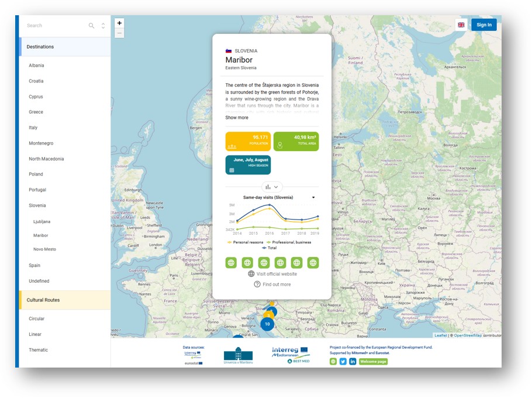This screenshot has height=398, width=532.
Task: Open Croatia in destinations list
Action: [x=36, y=81]
